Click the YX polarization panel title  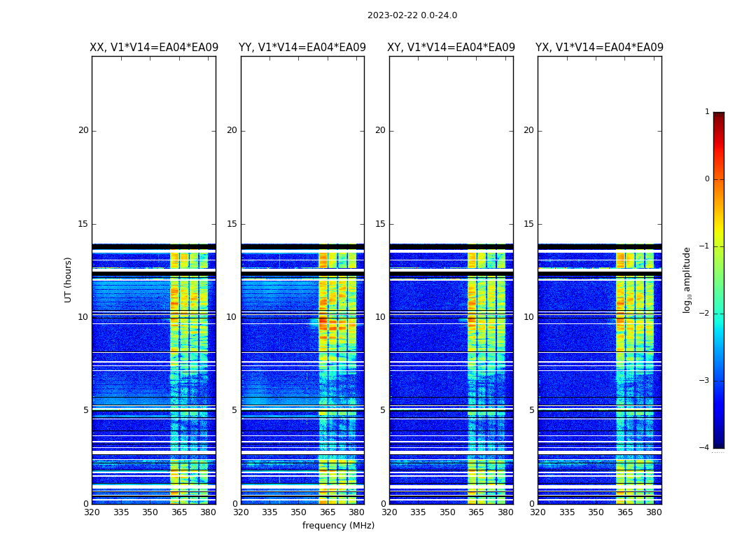point(600,48)
